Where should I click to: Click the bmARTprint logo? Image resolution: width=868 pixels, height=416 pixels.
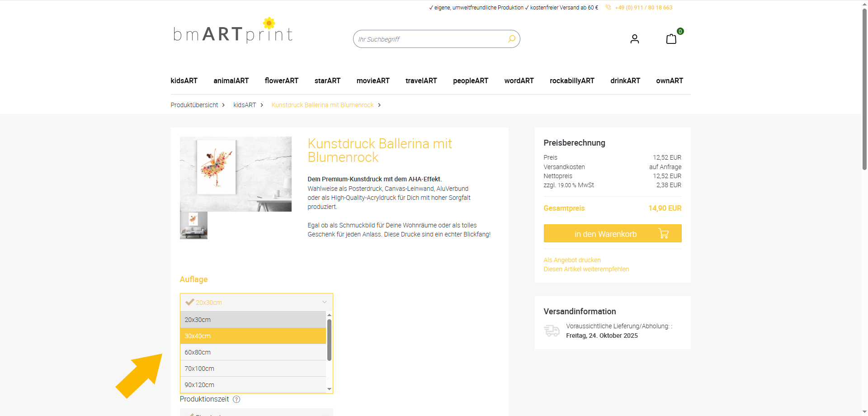pos(233,31)
